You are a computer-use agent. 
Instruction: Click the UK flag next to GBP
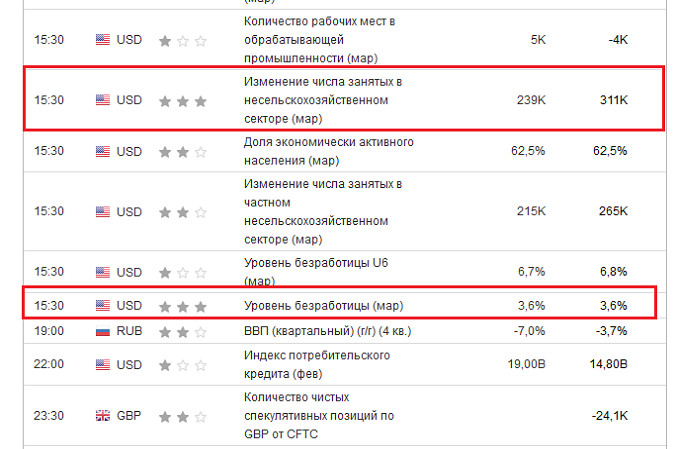pyautogui.click(x=103, y=415)
